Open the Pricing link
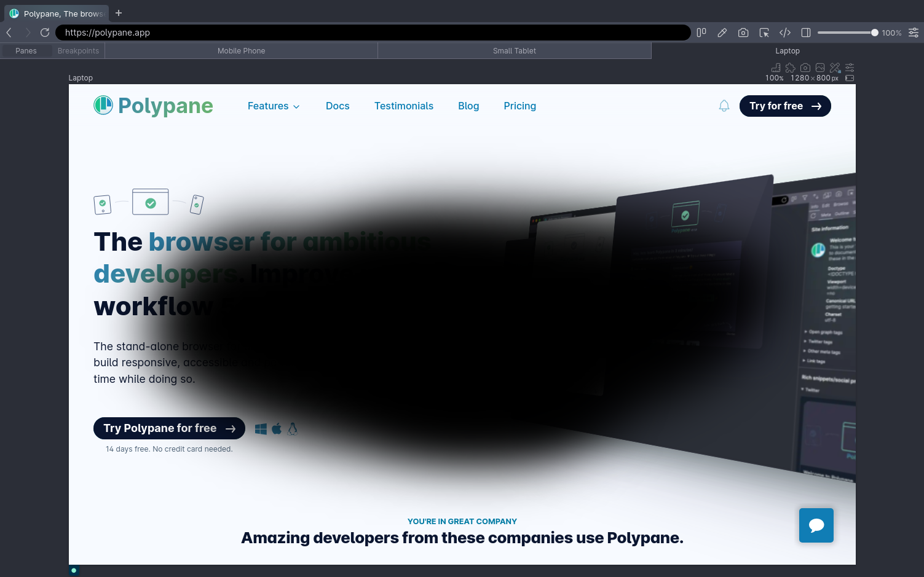This screenshot has width=924, height=577. (520, 106)
